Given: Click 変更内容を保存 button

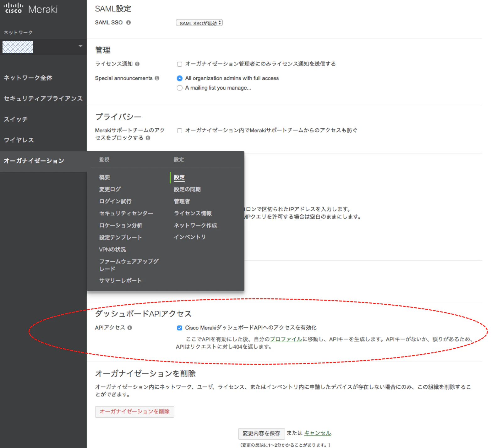Looking at the screenshot, I should click(x=261, y=434).
